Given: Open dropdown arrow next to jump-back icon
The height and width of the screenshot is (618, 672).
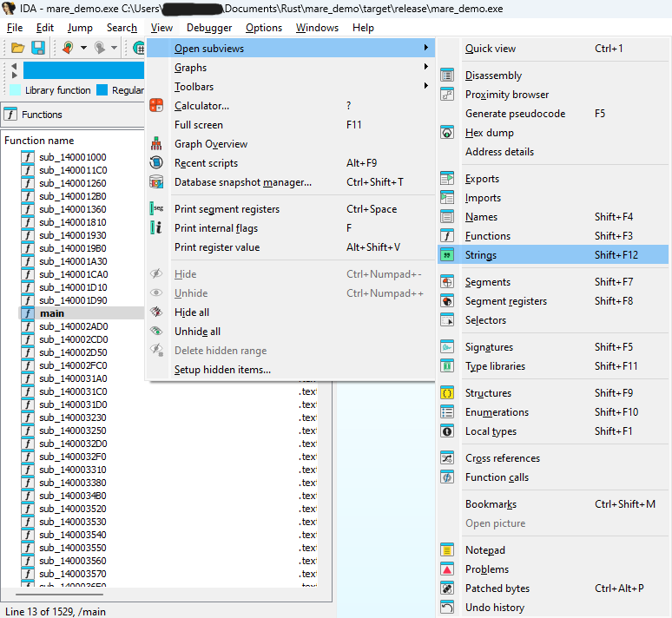Looking at the screenshot, I should (83, 48).
